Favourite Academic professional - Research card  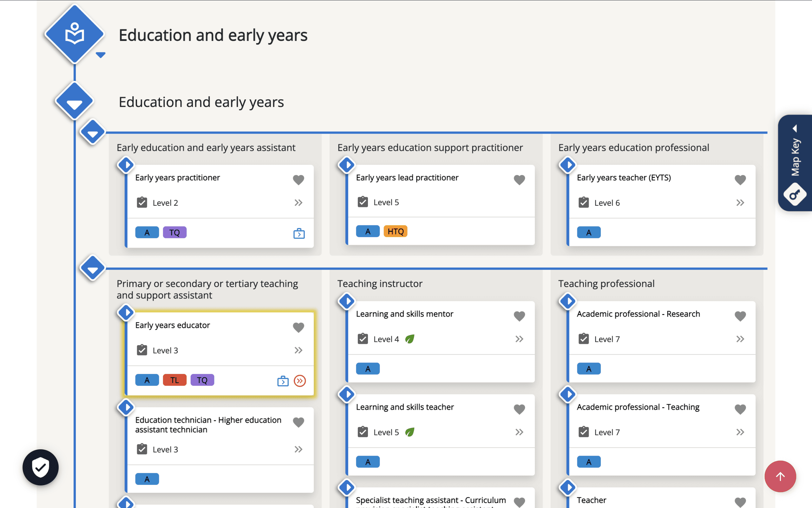click(740, 316)
